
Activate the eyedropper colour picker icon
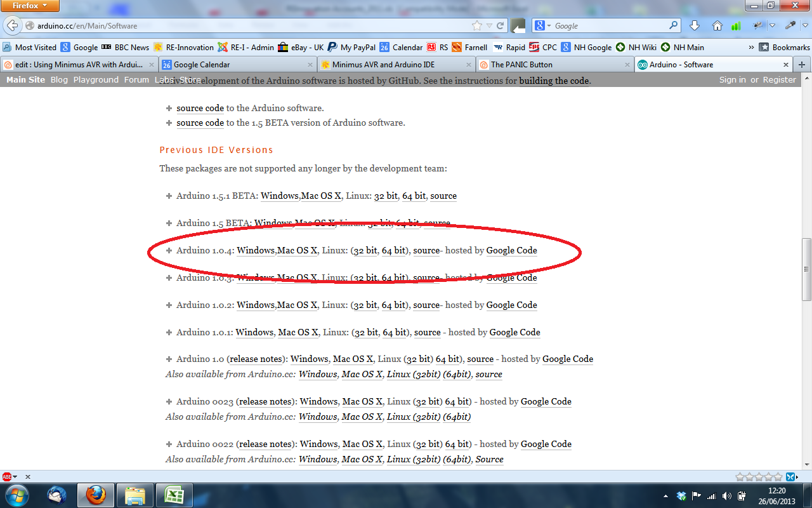pos(790,26)
